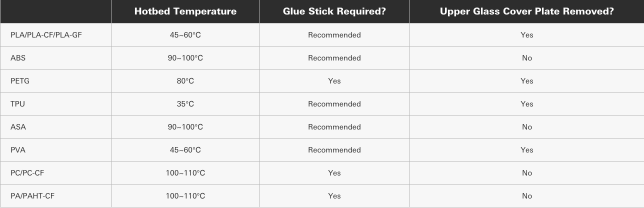Image resolution: width=644 pixels, height=208 pixels.
Task: Select PA/PAHT-CF's glue stick Yes cell
Action: point(334,196)
